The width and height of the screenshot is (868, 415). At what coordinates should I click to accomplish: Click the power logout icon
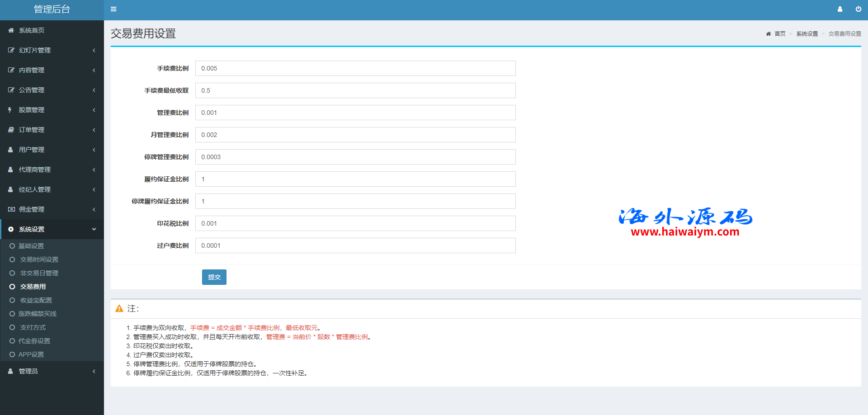pyautogui.click(x=858, y=9)
